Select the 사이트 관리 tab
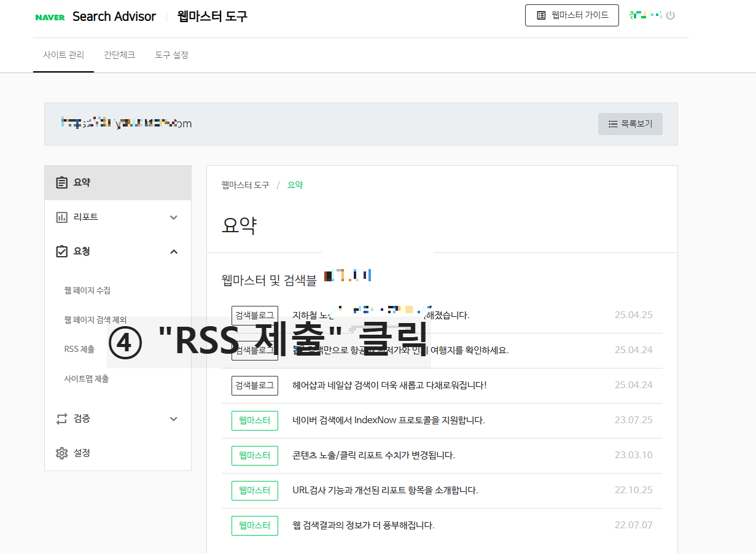The height and width of the screenshot is (554, 756). [x=63, y=55]
